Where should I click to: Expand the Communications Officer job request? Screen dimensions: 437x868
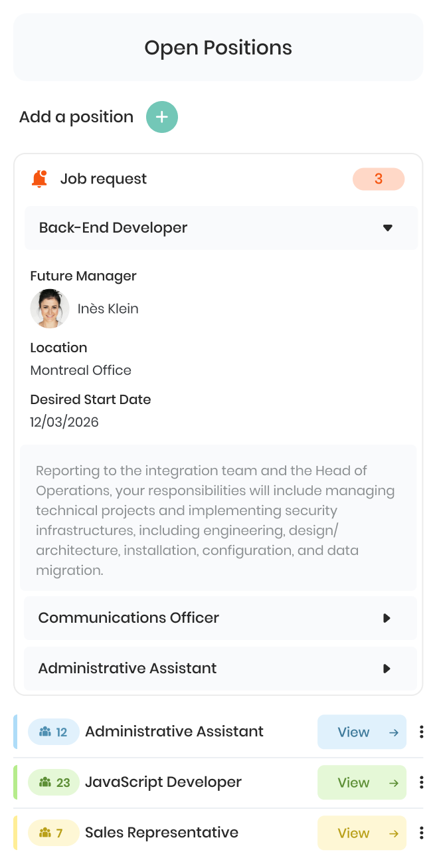[x=387, y=618]
